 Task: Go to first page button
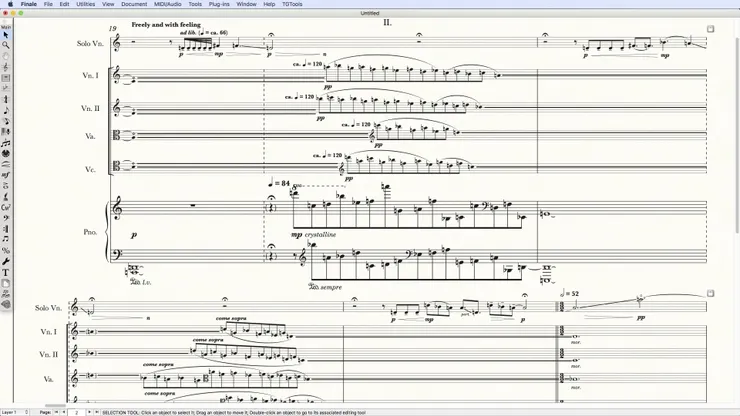click(x=56, y=412)
